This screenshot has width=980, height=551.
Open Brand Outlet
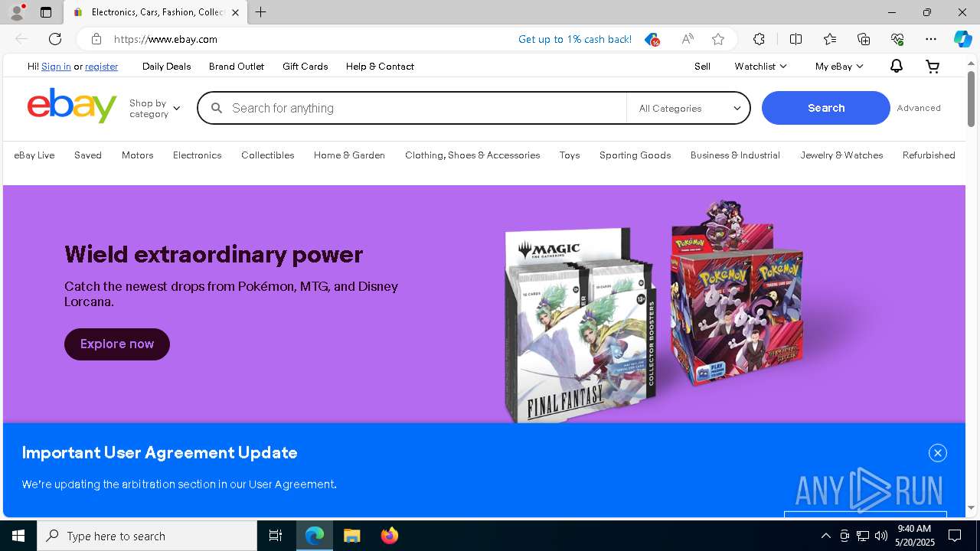(x=237, y=67)
